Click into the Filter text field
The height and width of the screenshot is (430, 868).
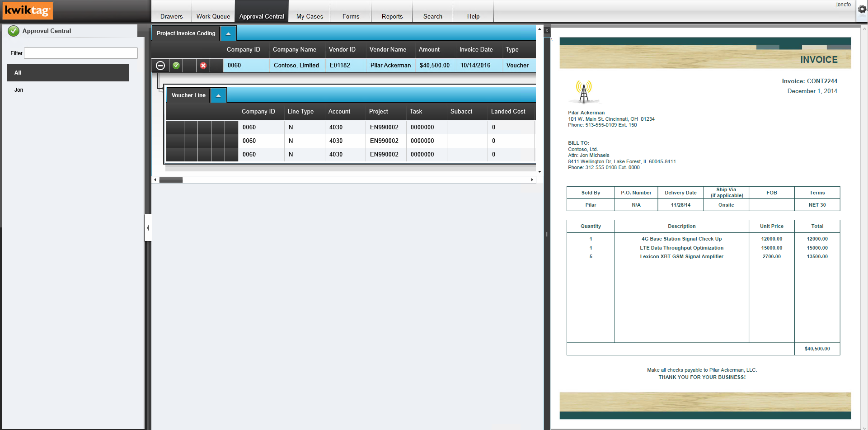pos(81,53)
